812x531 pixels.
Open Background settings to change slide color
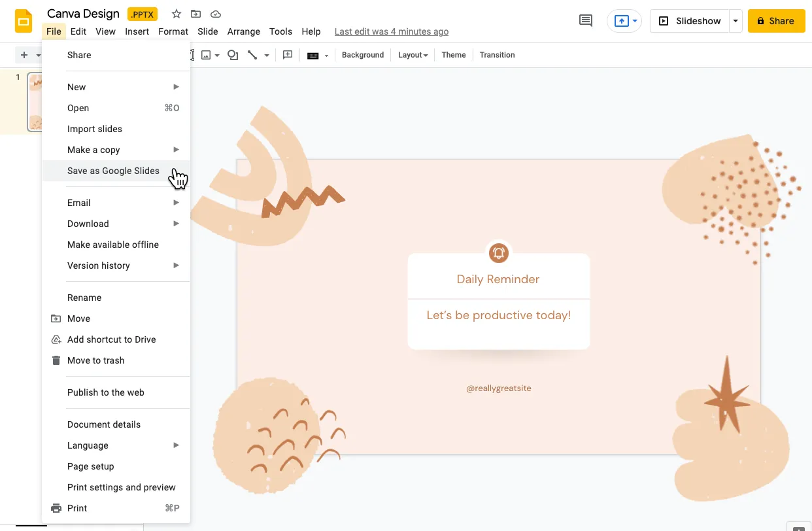(363, 55)
